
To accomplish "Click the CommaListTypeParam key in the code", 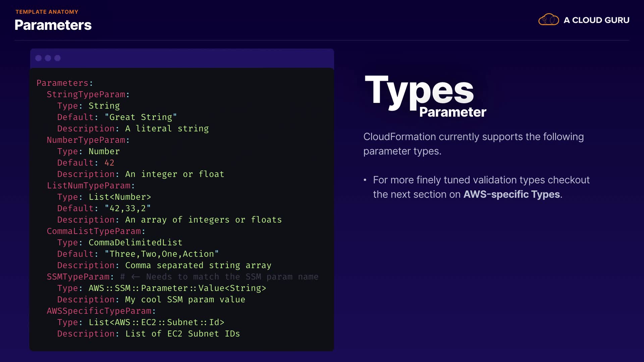I will pos(94,231).
